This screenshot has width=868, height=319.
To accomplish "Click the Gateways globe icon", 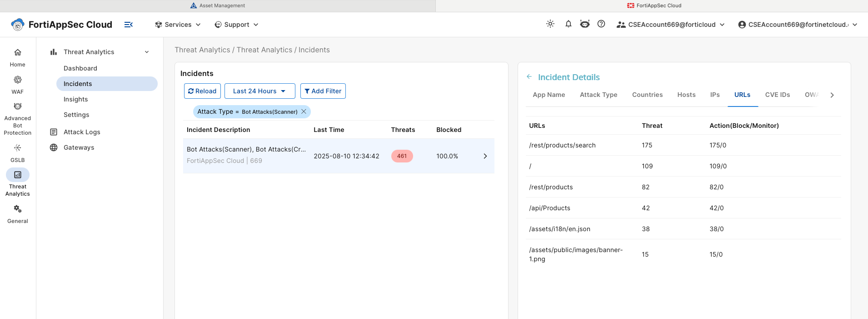I will click(54, 147).
